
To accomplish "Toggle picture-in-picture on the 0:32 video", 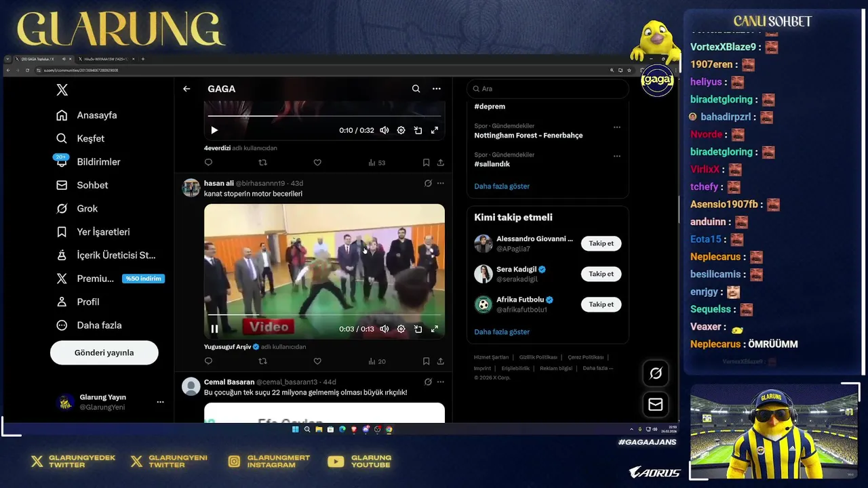I will pos(418,130).
